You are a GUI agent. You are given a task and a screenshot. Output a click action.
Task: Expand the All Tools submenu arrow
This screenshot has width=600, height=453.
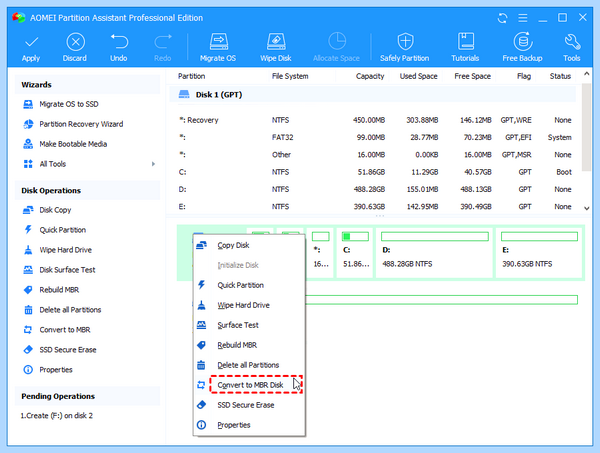pyautogui.click(x=153, y=164)
